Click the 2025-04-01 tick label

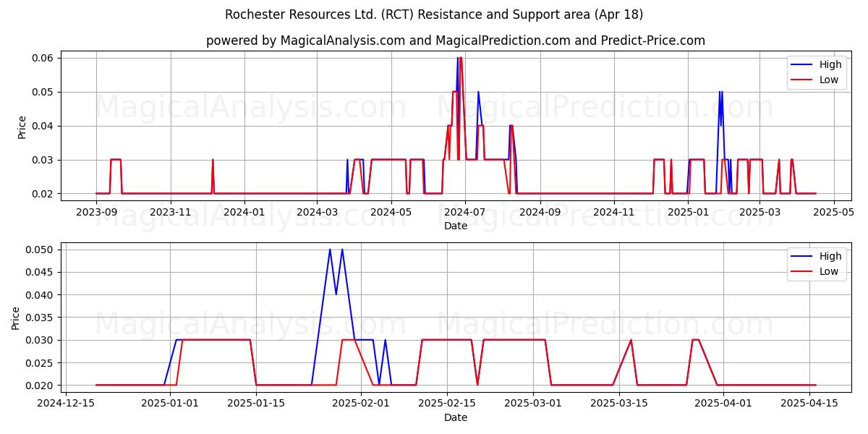click(x=723, y=404)
